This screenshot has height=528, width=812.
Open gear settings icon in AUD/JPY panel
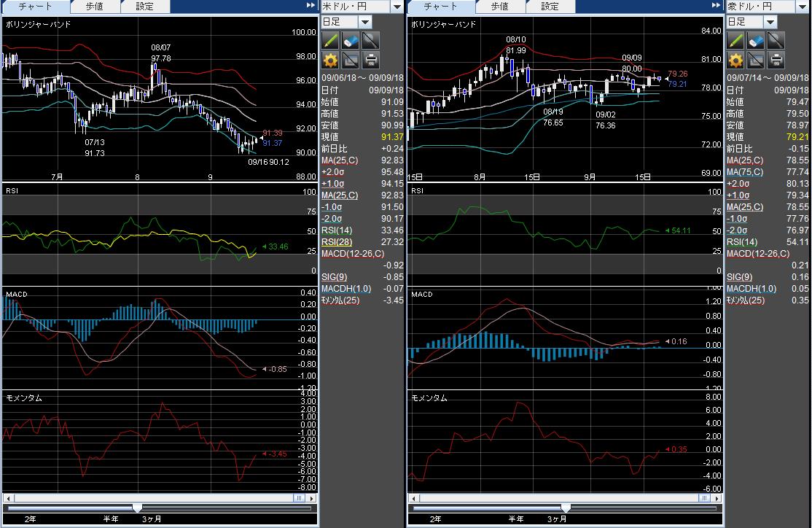(735, 60)
